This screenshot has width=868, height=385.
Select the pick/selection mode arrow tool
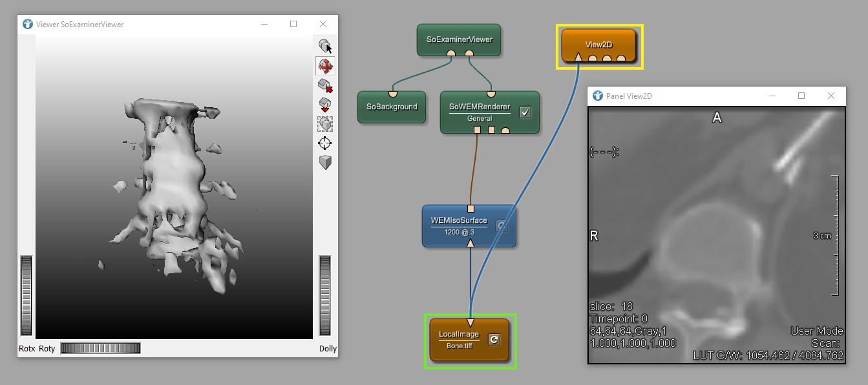325,47
